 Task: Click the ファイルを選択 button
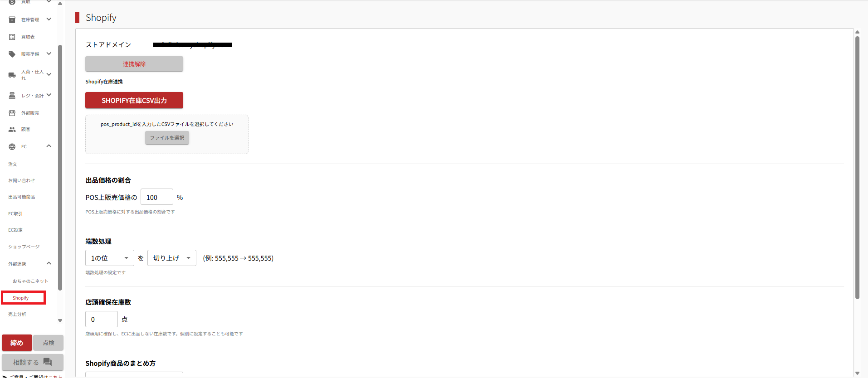point(167,138)
